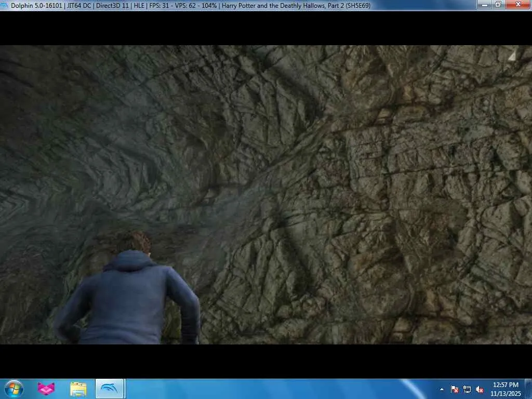Open the Action Center flag icon

point(455,390)
